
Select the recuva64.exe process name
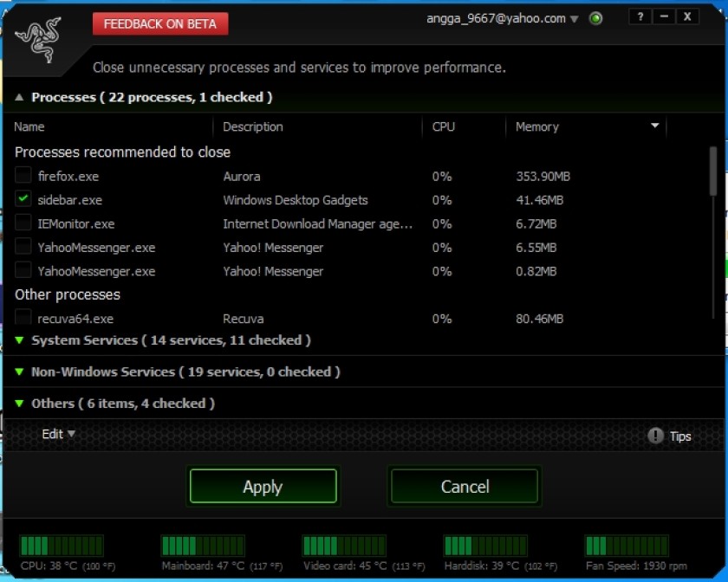[75, 319]
